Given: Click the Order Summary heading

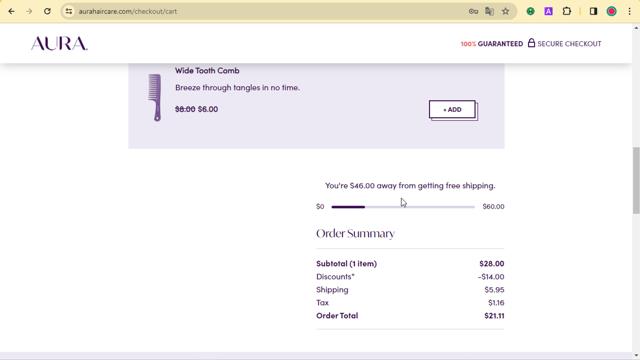Looking at the screenshot, I should [x=355, y=233].
